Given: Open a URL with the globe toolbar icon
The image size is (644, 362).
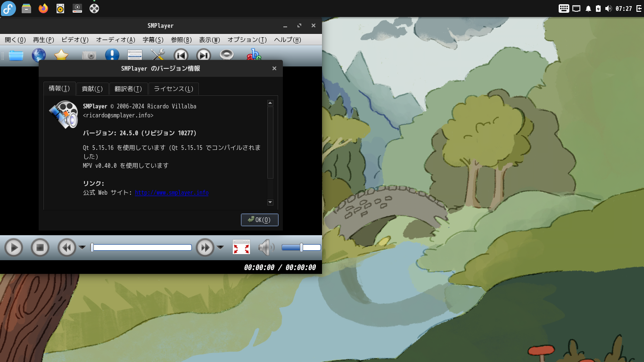Looking at the screenshot, I should pyautogui.click(x=39, y=56).
